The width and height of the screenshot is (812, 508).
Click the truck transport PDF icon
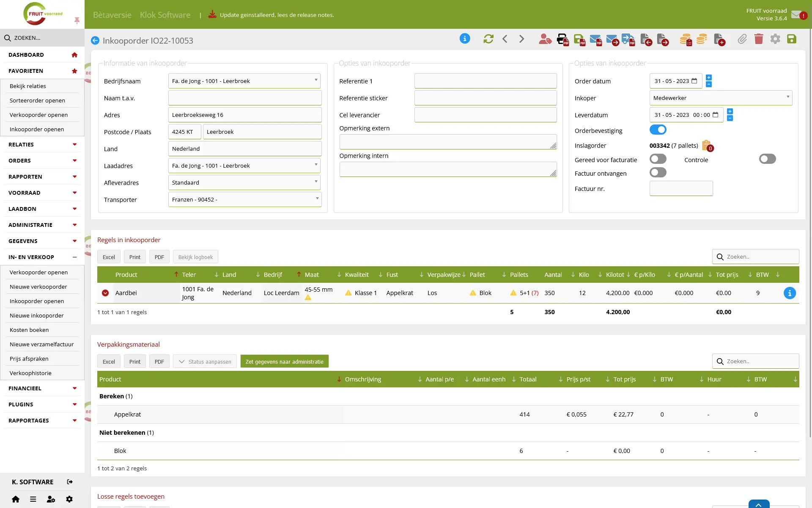pos(628,39)
